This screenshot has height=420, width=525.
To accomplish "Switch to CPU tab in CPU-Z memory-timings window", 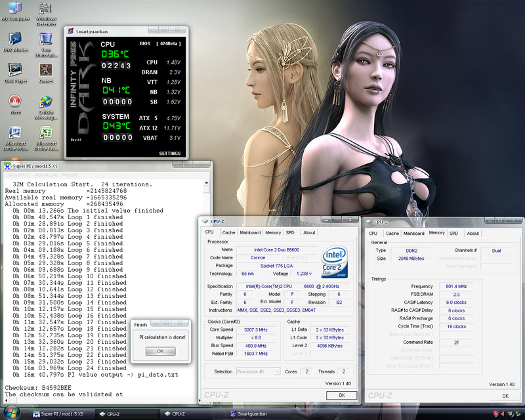I will [x=373, y=233].
